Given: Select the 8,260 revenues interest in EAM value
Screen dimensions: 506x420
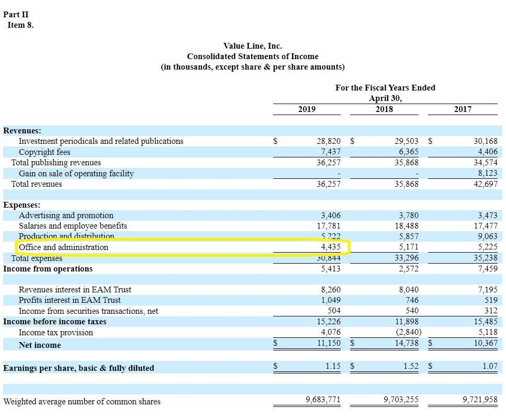Looking at the screenshot, I should tap(331, 290).
